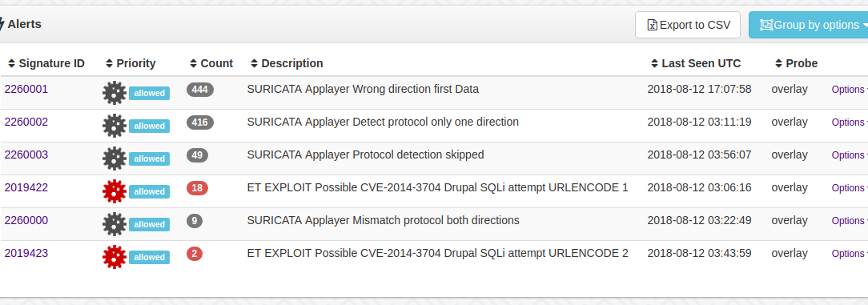Viewport: 868px width, 305px height.
Task: Click the allowed badge on the 2260002 row
Action: [150, 126]
